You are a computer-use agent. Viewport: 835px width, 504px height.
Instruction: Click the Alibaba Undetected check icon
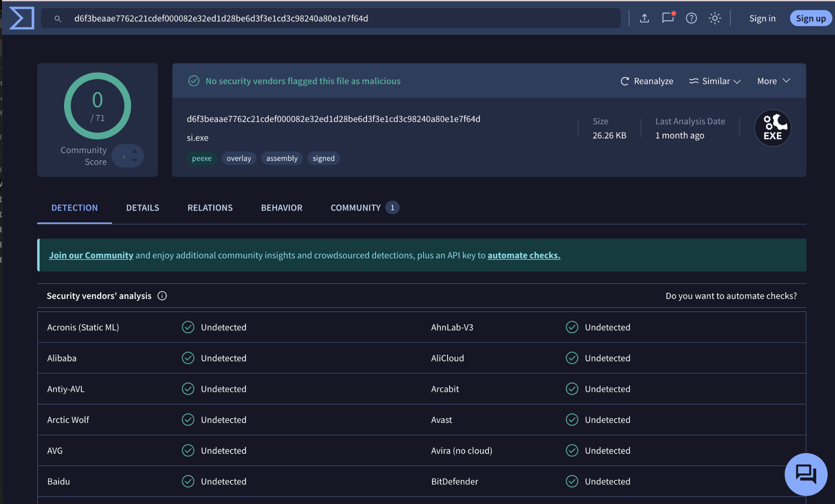(x=188, y=358)
